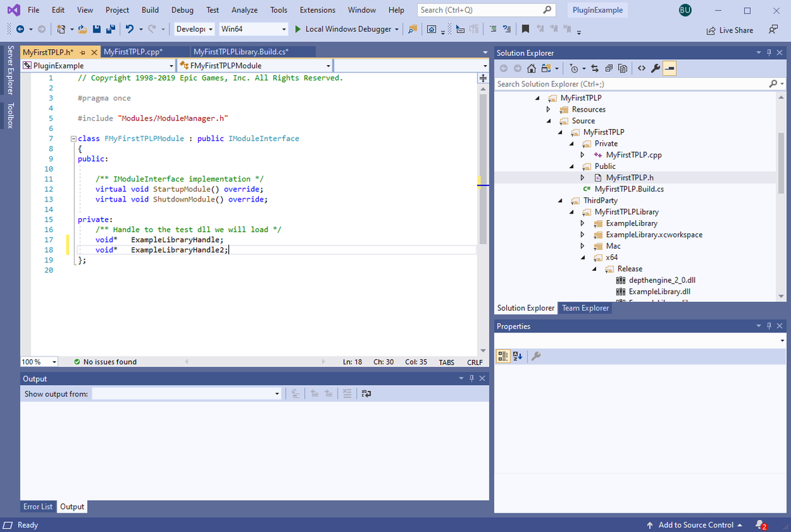Open the solution configuration dropdown 'Develop'
The width and height of the screenshot is (791, 532).
(x=194, y=29)
